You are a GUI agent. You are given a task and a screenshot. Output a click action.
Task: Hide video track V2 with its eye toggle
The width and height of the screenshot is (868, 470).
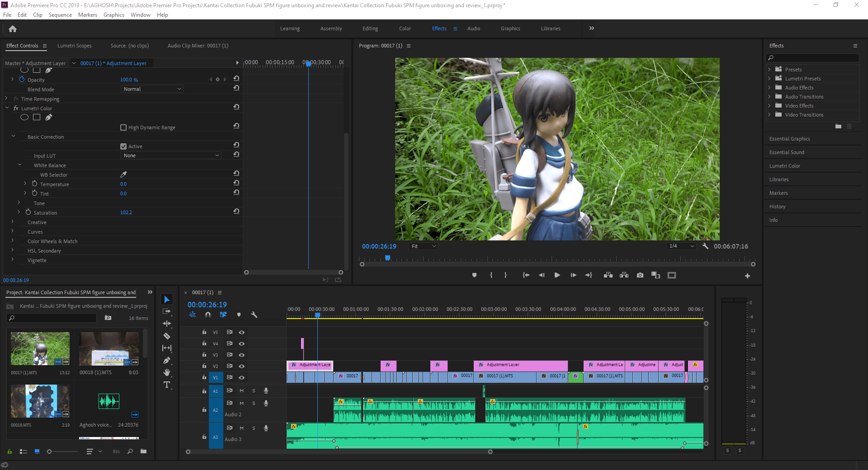(x=242, y=366)
